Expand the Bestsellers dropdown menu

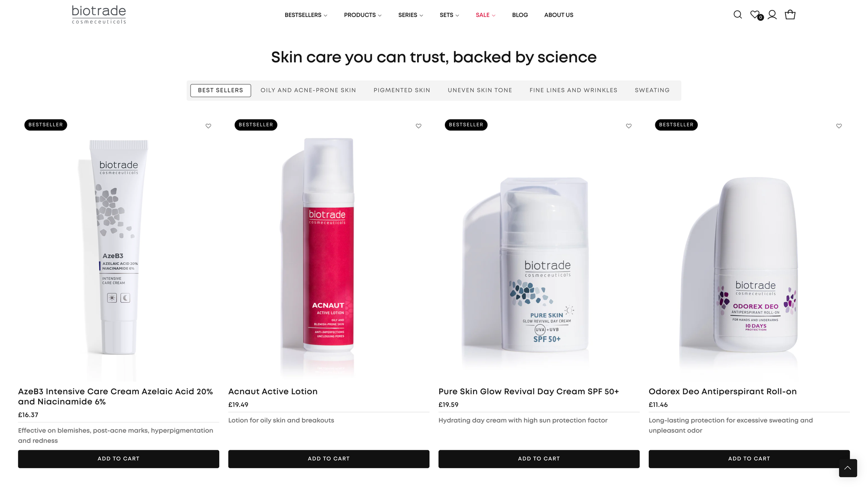click(x=306, y=15)
